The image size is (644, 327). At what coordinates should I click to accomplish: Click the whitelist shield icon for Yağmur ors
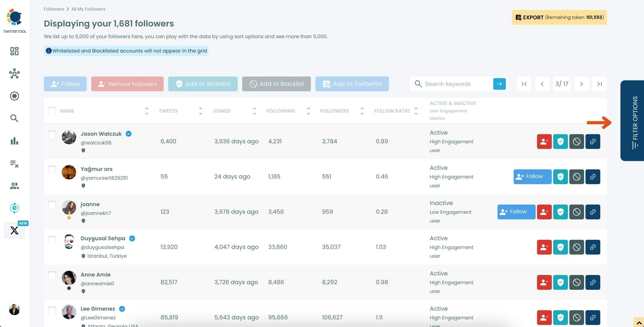pos(560,176)
